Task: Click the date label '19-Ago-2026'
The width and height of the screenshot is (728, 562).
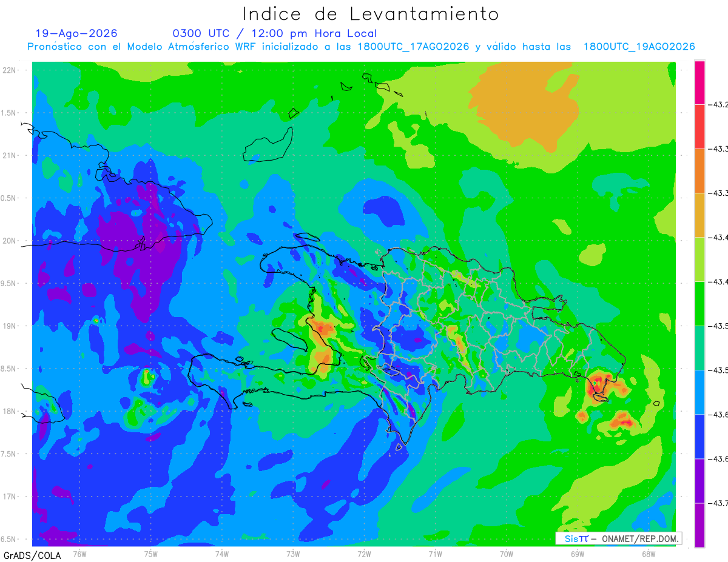Action: 76,33
